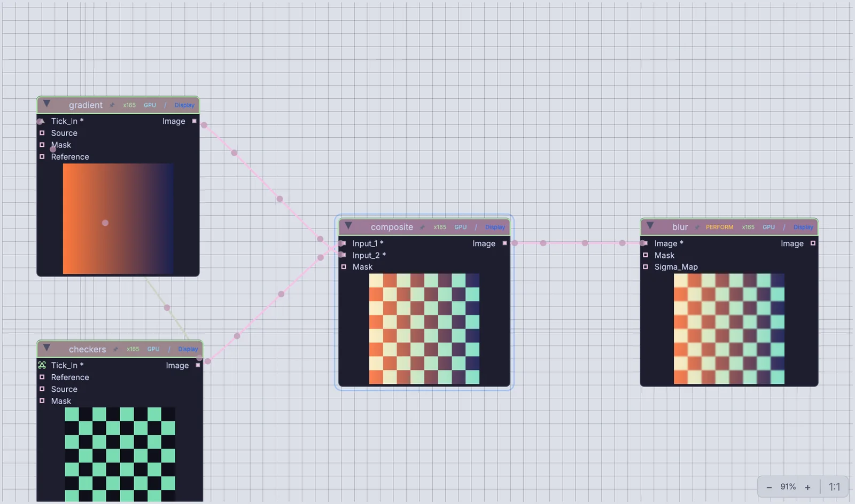Click the 91% zoom level readout
Image resolution: width=855 pixels, height=504 pixels.
pos(788,487)
